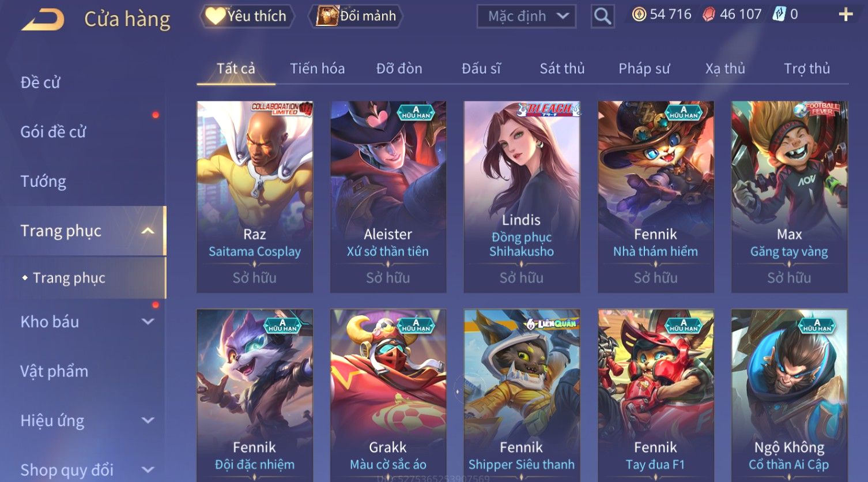
Task: Expand the Kho báu sidebar menu
Action: [82, 322]
